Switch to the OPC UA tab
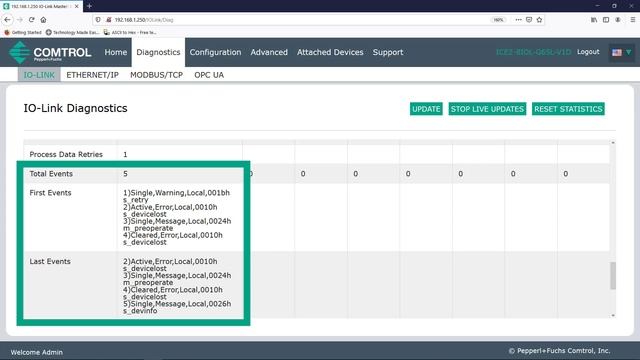Viewport: 640px width, 360px height. coord(209,75)
